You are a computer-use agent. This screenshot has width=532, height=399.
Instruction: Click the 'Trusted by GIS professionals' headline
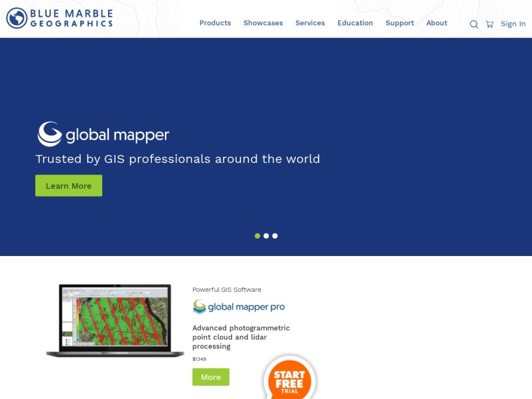[178, 159]
